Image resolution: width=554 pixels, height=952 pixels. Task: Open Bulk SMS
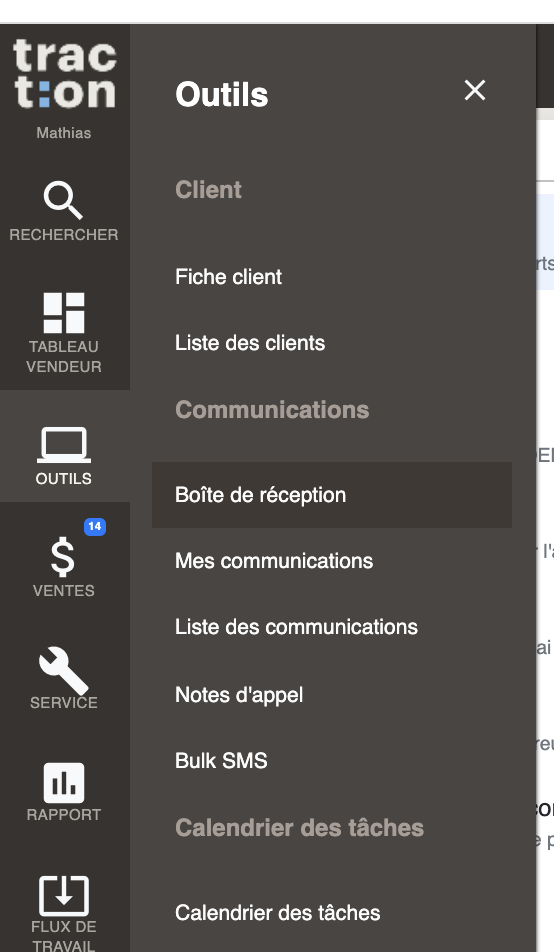click(x=221, y=761)
